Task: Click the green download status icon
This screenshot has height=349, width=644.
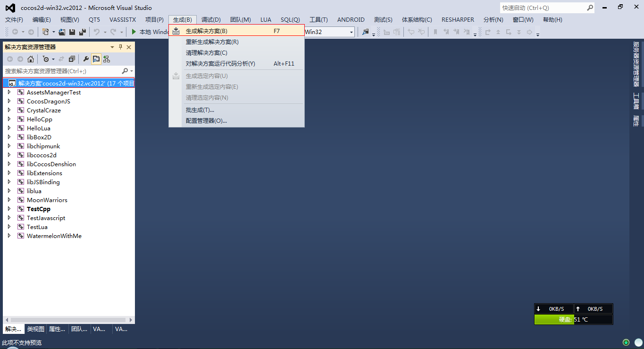Action: (626, 342)
